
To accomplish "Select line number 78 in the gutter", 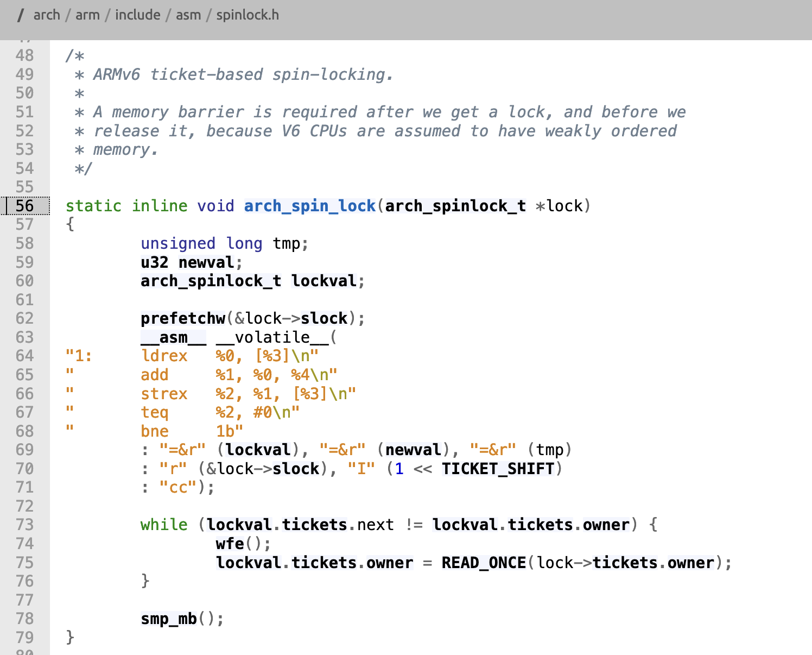I will click(x=24, y=619).
